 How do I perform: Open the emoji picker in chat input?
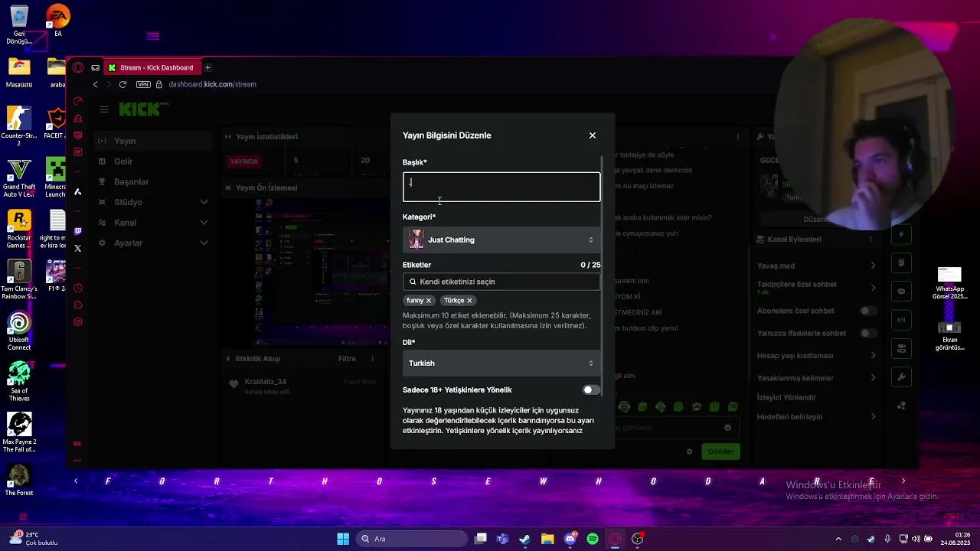(x=727, y=428)
